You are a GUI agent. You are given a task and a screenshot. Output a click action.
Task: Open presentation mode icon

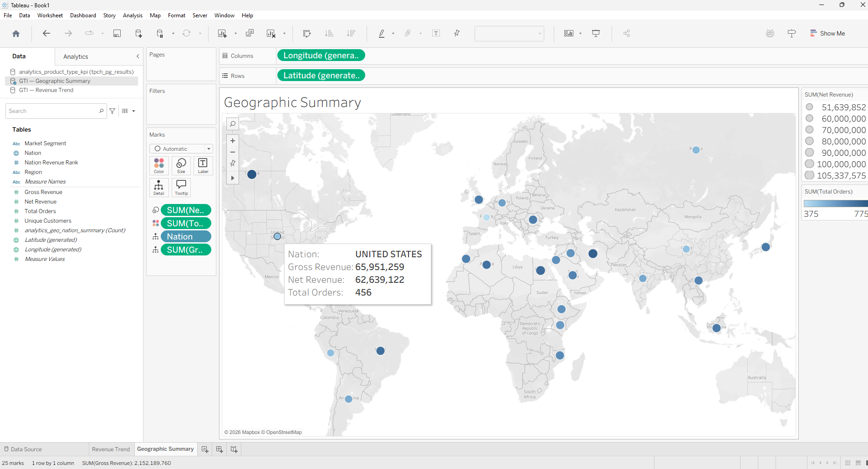[x=596, y=33]
